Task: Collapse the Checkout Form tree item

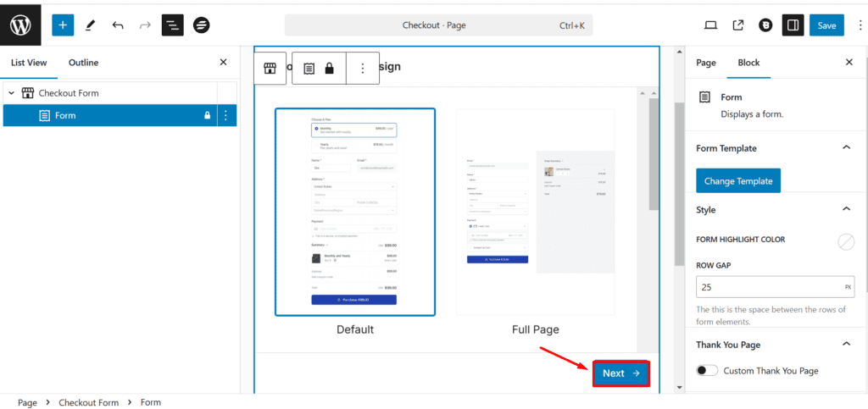Action: pos(11,93)
